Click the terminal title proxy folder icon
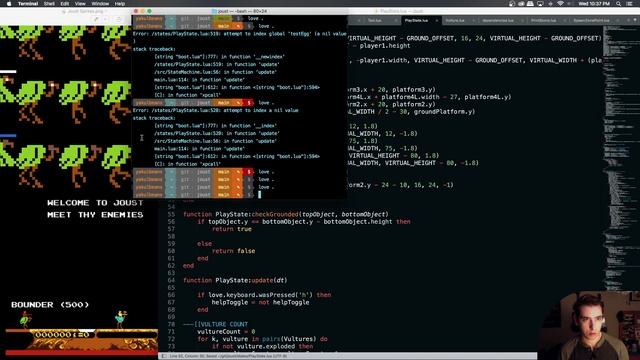This screenshot has height=360, width=640. tap(214, 11)
